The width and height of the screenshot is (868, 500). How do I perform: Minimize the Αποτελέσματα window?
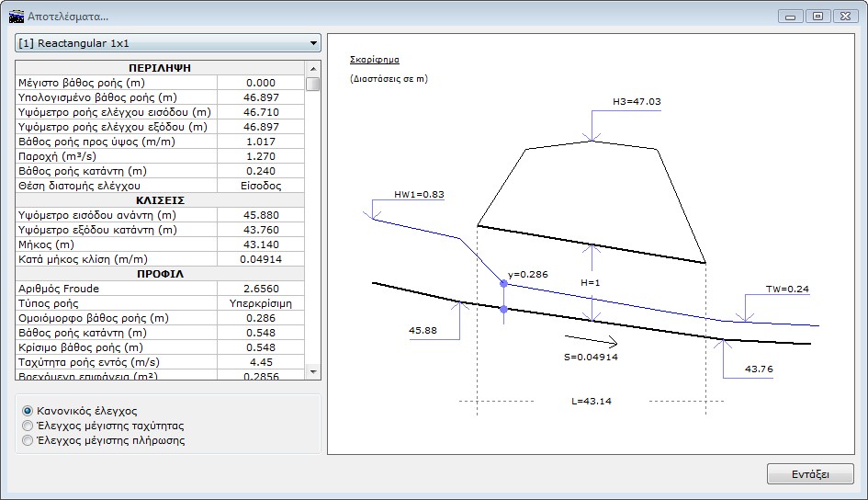[790, 16]
